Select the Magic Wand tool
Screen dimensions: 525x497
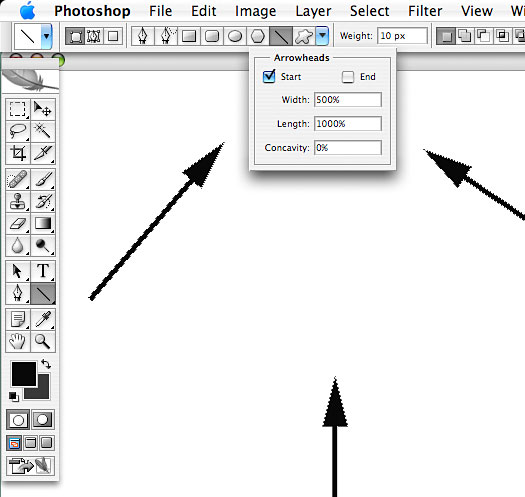click(43, 131)
